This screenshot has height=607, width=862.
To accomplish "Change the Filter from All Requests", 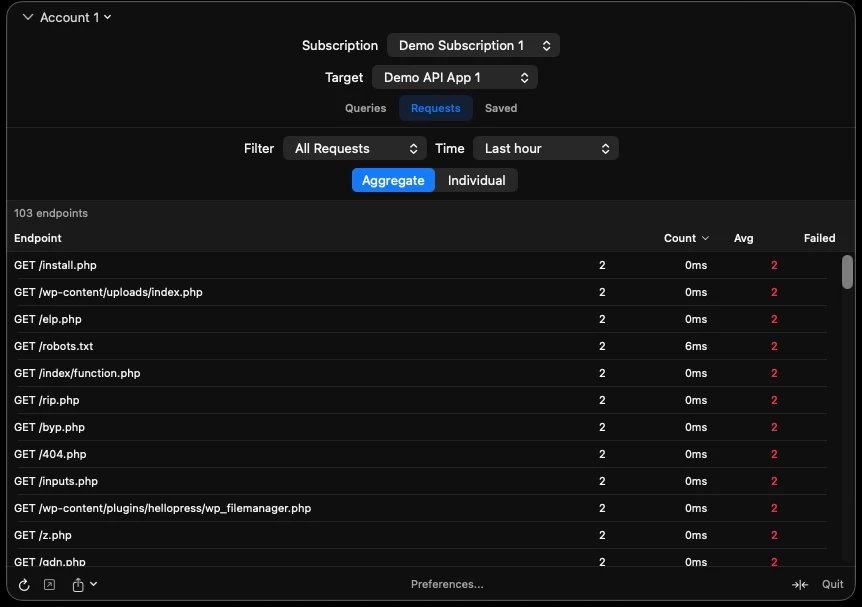I will tap(355, 148).
